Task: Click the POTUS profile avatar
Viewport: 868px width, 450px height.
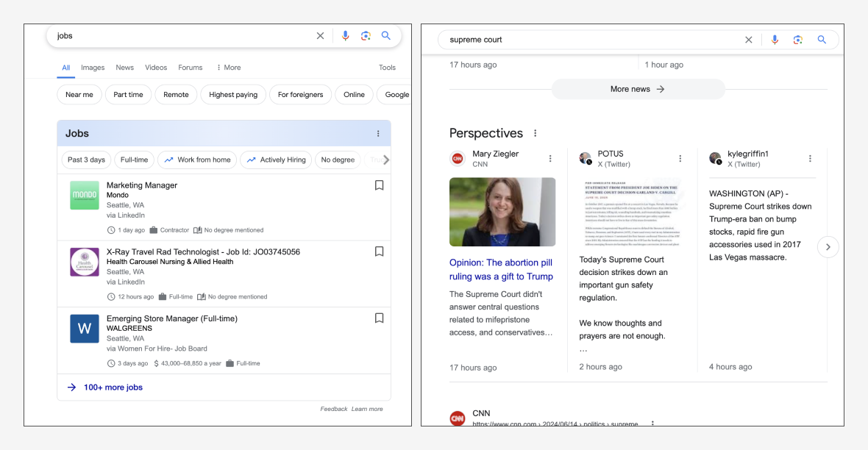Action: pyautogui.click(x=586, y=159)
